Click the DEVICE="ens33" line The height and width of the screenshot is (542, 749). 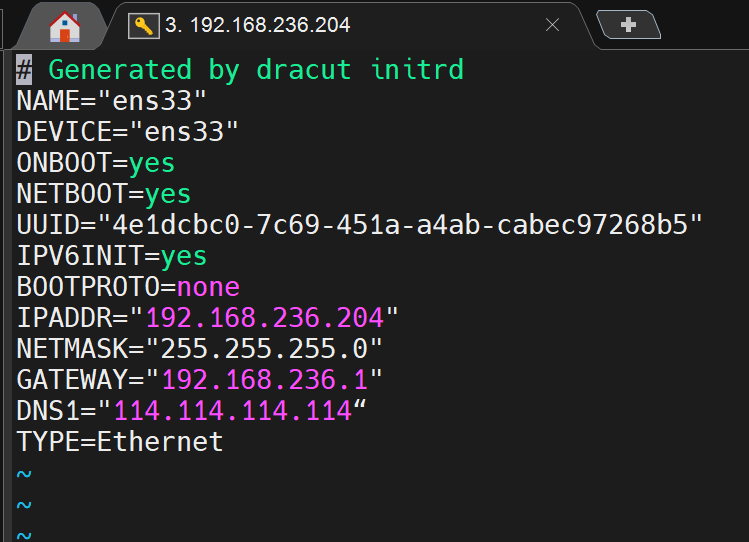(x=127, y=132)
